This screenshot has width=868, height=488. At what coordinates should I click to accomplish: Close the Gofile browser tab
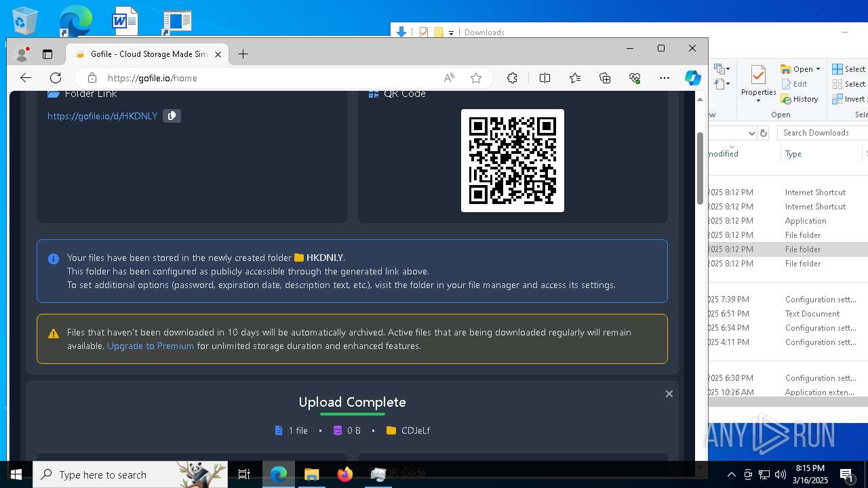(x=218, y=54)
